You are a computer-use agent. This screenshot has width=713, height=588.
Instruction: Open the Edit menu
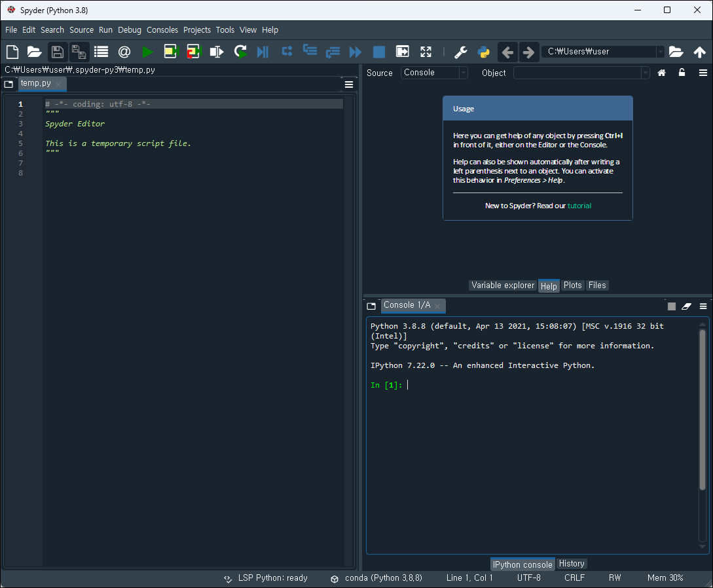coord(29,29)
